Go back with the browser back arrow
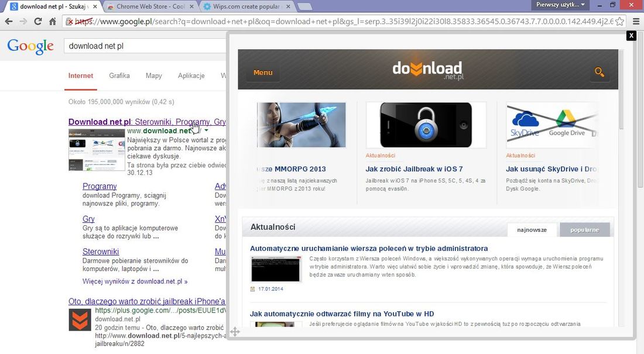 pyautogui.click(x=9, y=21)
